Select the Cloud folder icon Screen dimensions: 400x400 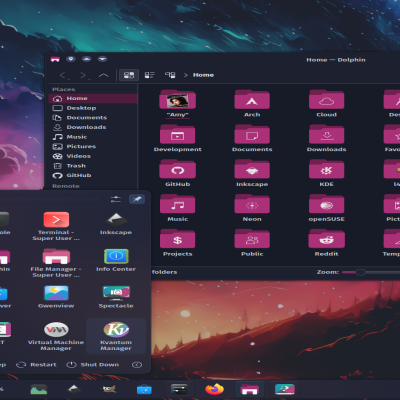[326, 100]
